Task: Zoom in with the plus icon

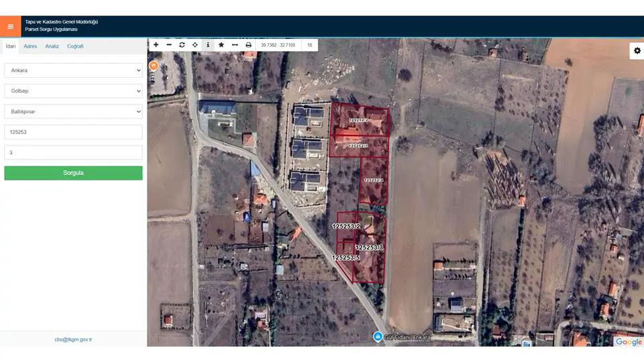Action: (156, 45)
